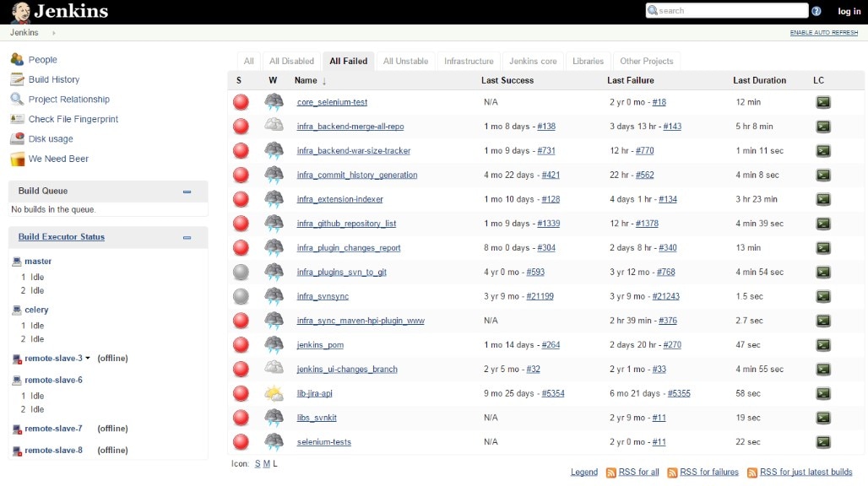
Task: Click the orange RSS for failures icon
Action: click(672, 472)
